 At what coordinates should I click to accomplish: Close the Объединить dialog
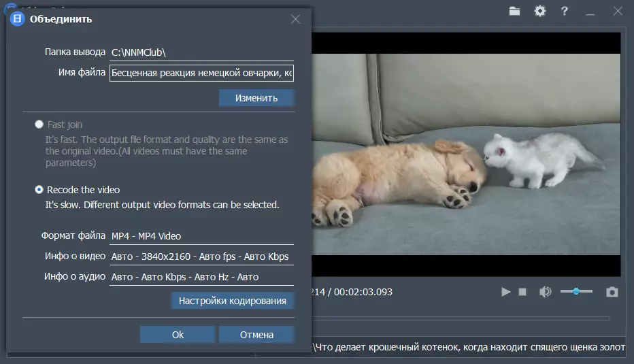(295, 19)
